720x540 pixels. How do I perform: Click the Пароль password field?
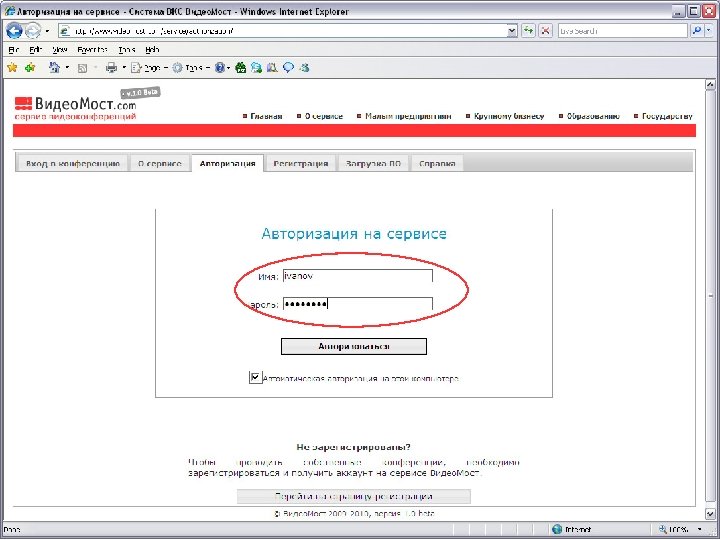(x=357, y=304)
